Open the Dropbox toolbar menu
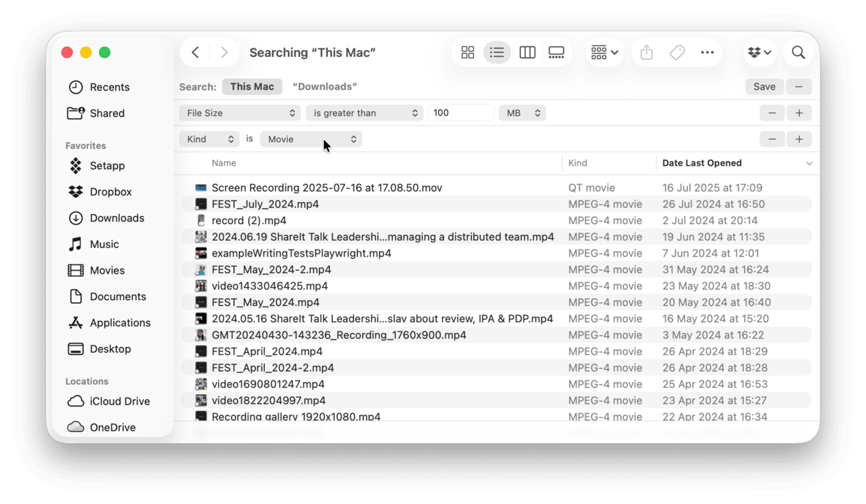Viewport: 866px width, 504px height. (x=760, y=53)
